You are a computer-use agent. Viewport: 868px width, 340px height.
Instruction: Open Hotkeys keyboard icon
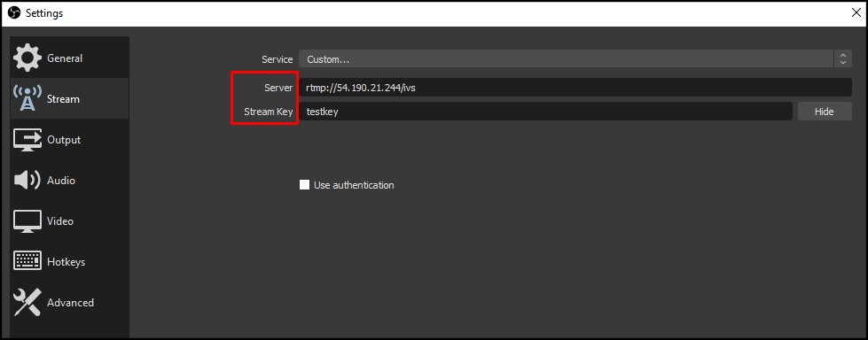point(27,261)
